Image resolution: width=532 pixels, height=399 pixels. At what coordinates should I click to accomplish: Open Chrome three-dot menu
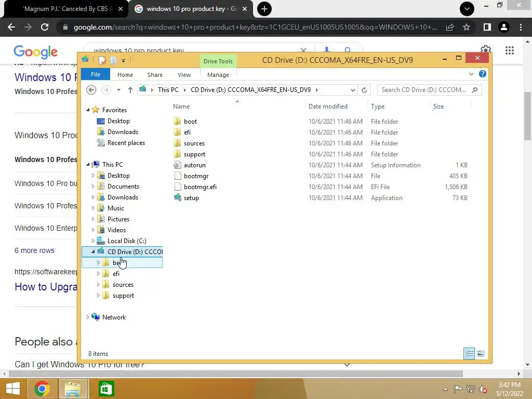[x=521, y=27]
